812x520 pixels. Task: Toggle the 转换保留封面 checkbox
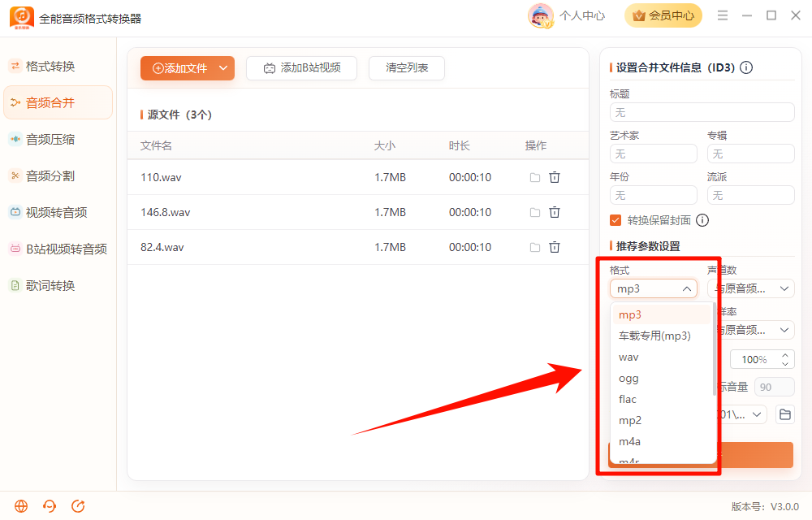pyautogui.click(x=615, y=220)
